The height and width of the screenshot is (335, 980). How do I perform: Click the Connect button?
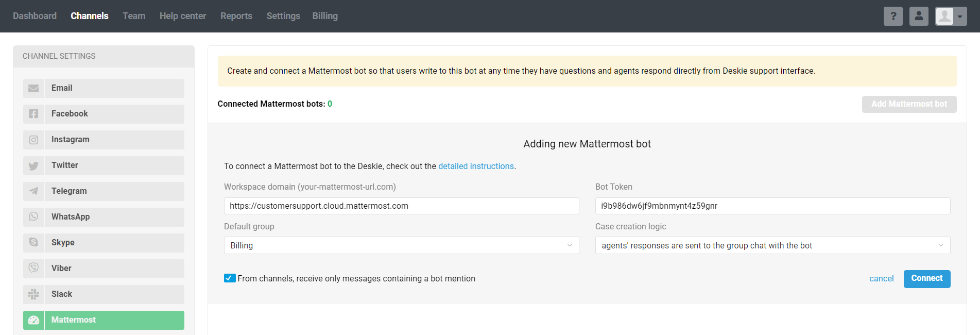point(926,279)
